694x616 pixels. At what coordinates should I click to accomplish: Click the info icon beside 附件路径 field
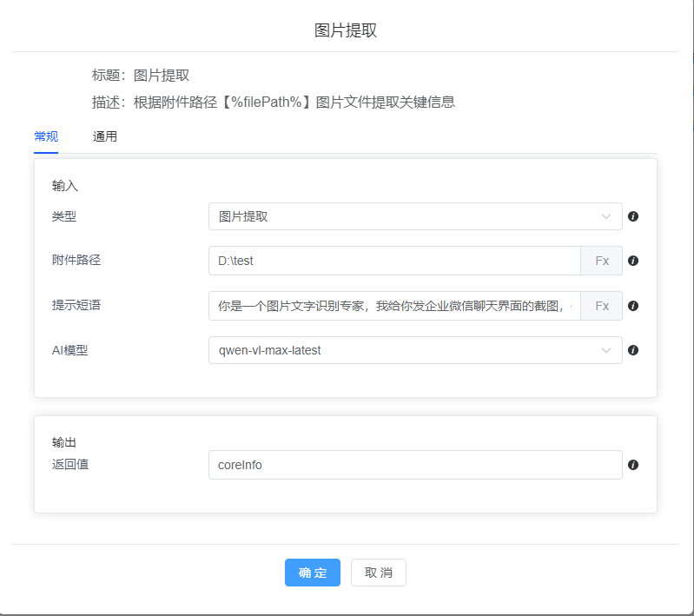pyautogui.click(x=633, y=261)
